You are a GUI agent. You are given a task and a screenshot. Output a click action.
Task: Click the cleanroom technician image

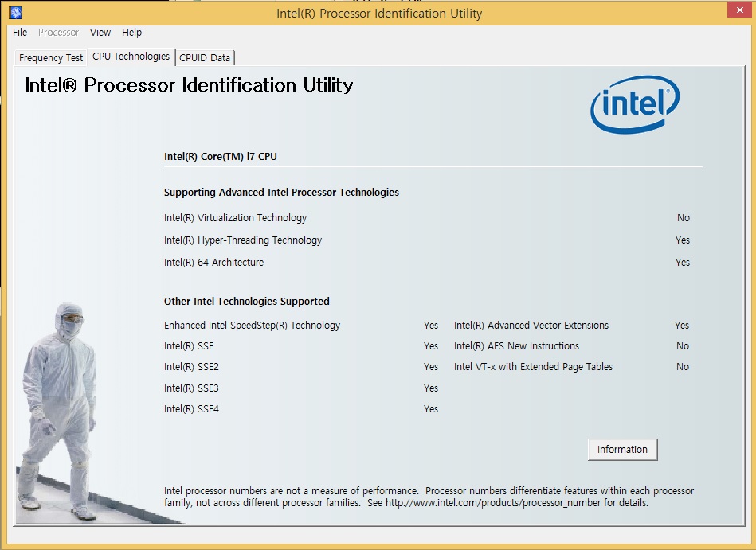pos(58,412)
